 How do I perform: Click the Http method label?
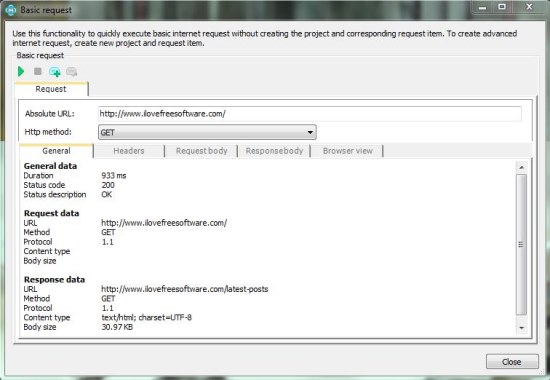48,132
